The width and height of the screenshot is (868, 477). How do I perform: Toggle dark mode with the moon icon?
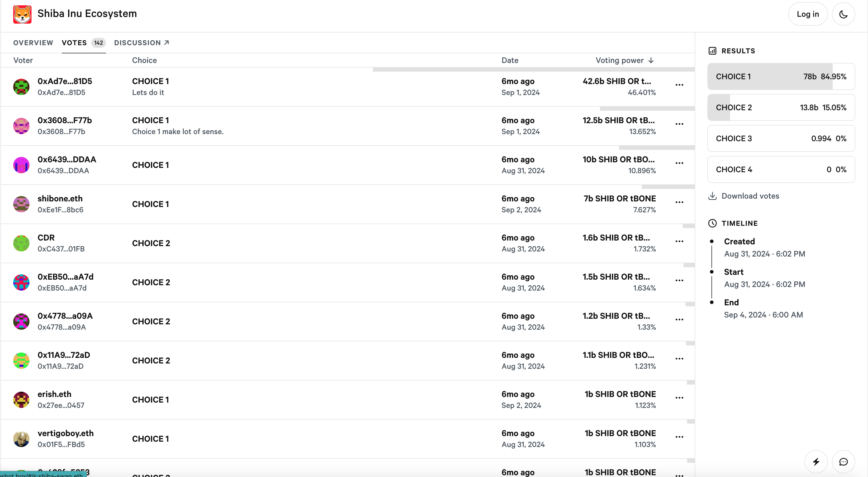coord(843,14)
